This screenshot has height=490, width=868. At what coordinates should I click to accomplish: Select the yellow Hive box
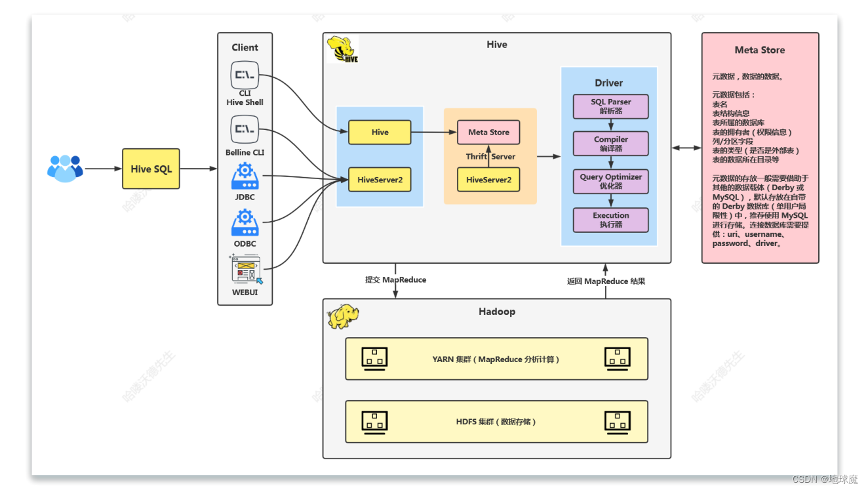point(380,132)
